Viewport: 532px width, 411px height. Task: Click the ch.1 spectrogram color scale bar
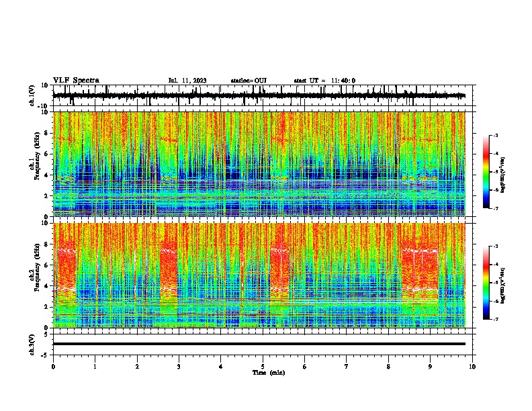click(486, 172)
